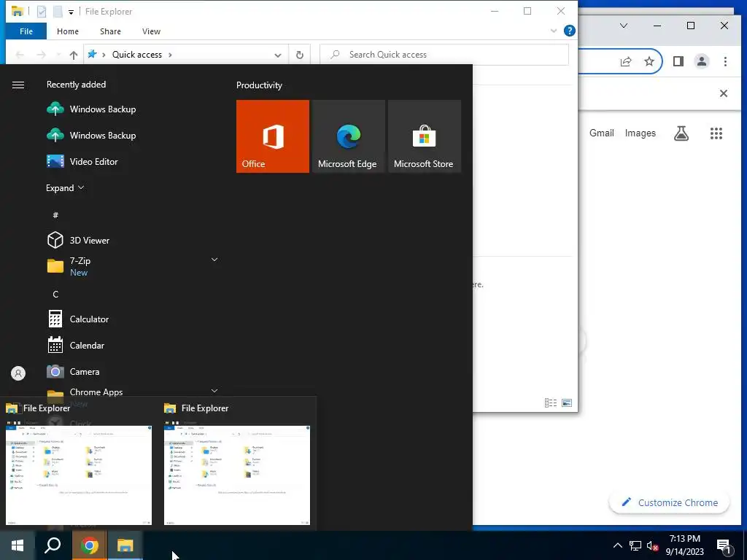Jump to the C letter heading in app list
The height and width of the screenshot is (560, 747).
coord(55,295)
